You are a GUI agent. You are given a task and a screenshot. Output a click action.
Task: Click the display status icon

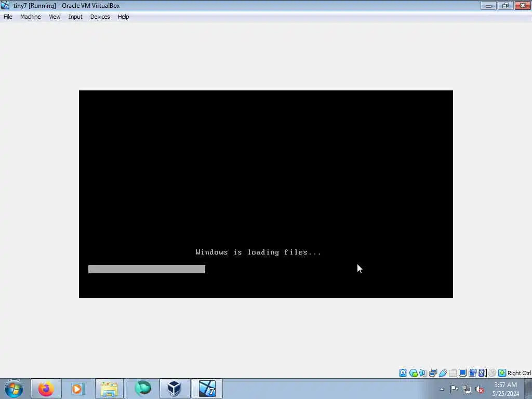[x=462, y=373]
